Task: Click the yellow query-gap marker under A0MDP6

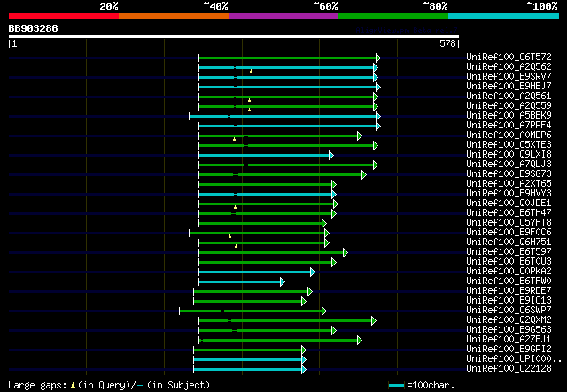Action: point(234,139)
